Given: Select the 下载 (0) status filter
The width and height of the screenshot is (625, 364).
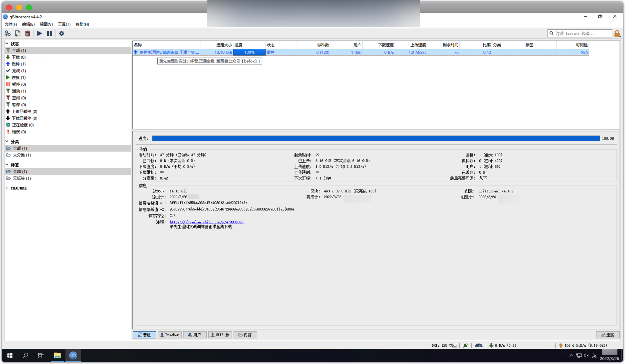Looking at the screenshot, I should [68, 57].
